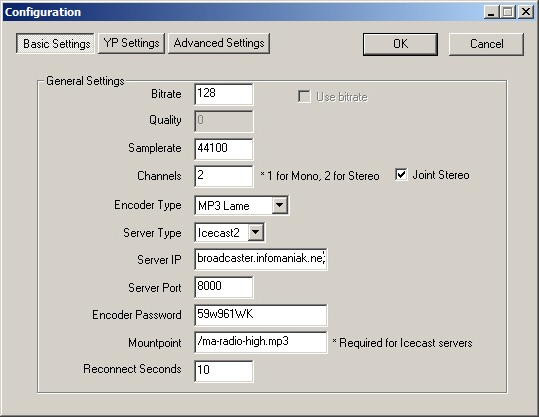Focus the Mountpoint input field
The width and height of the screenshot is (539, 417).
(261, 342)
